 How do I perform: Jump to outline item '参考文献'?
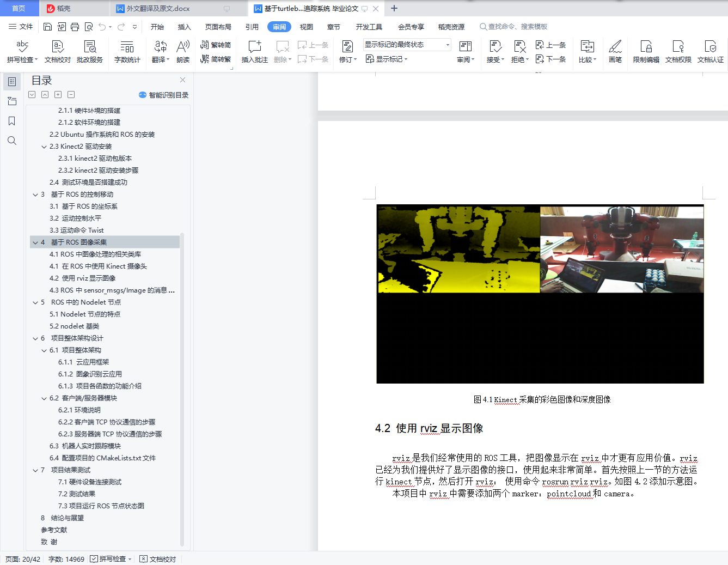(54, 530)
